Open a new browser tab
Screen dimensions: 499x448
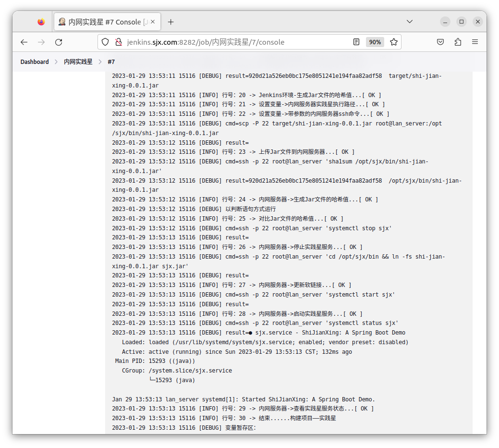pyautogui.click(x=170, y=22)
